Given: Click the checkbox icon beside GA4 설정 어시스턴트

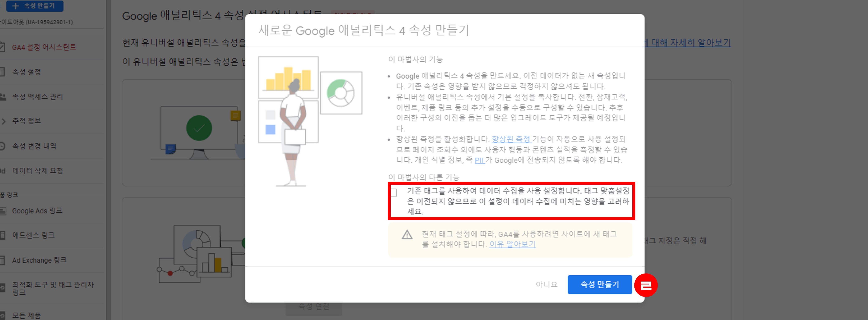Looking at the screenshot, I should click(2, 47).
